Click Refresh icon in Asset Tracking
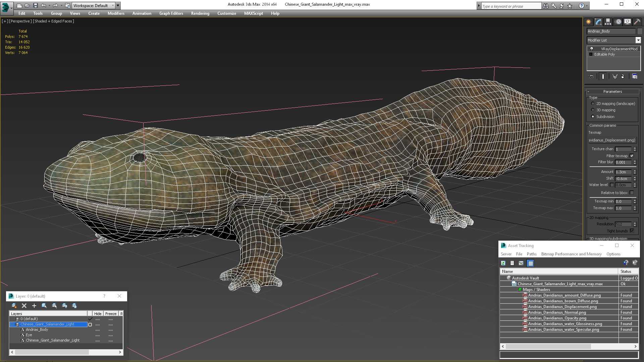 click(503, 263)
